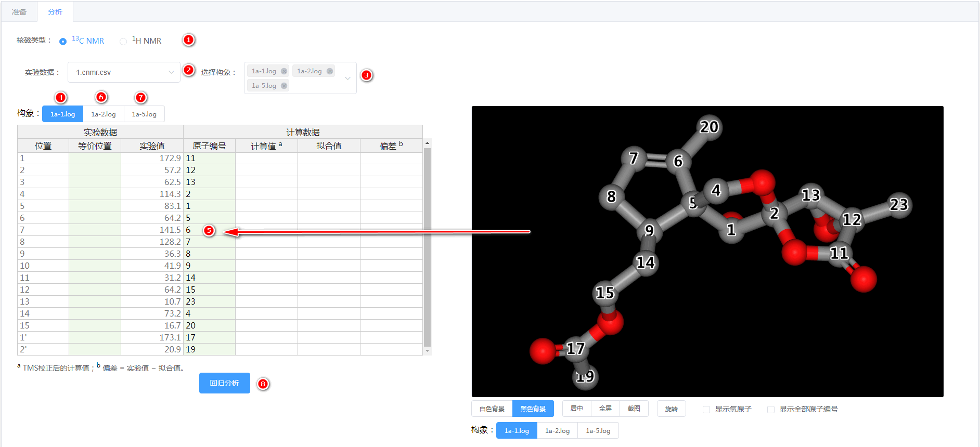Switch viewer to 黑色背景

point(533,409)
